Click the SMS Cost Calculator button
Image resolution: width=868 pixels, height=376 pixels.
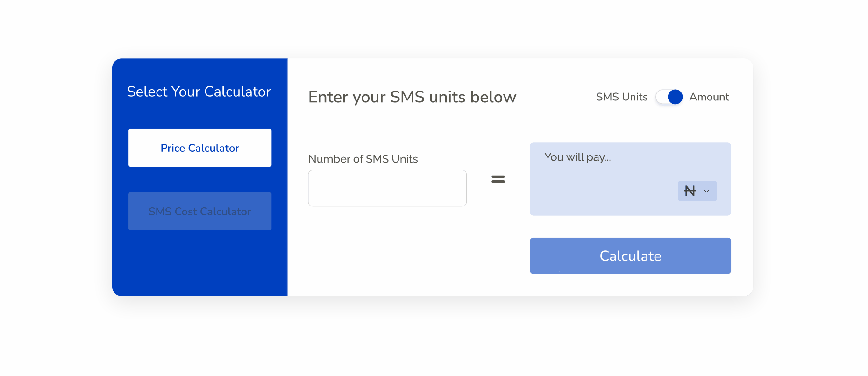(x=199, y=211)
